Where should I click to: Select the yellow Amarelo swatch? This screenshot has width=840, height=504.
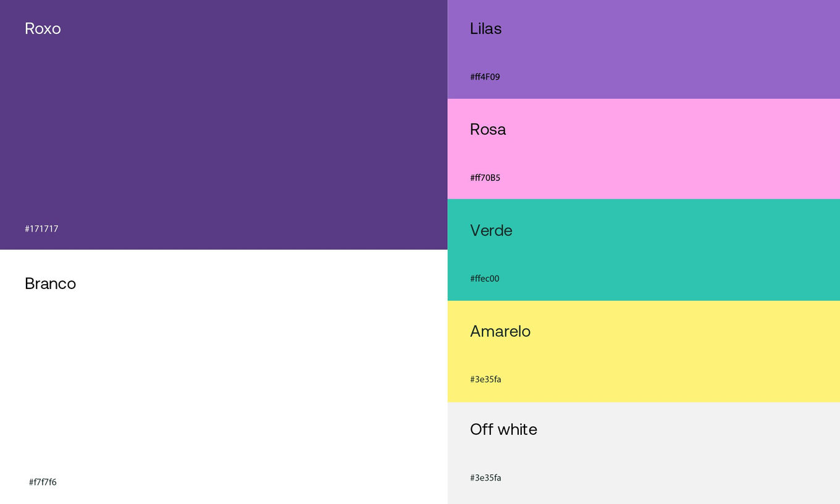coord(644,351)
